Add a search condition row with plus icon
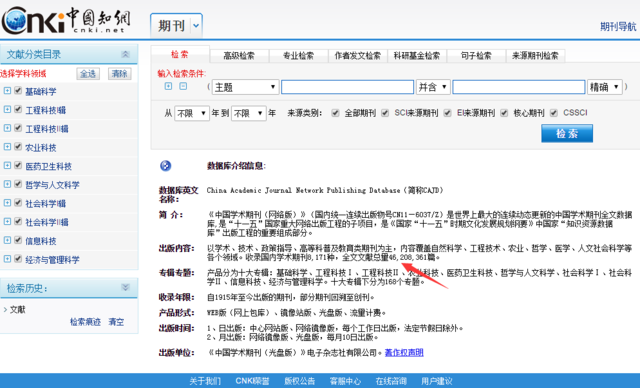Screen dimensions: 640x388 [168, 86]
